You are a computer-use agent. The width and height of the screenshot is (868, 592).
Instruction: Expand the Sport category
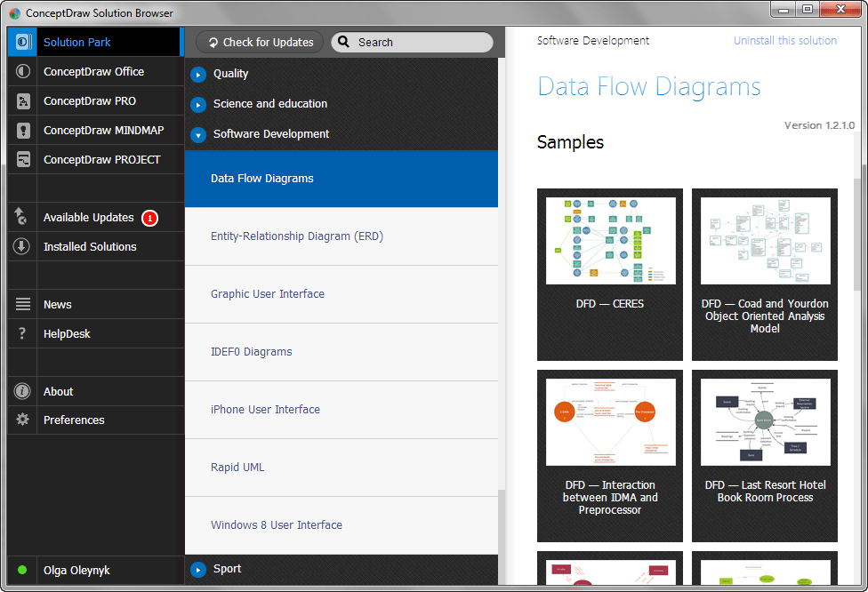(x=197, y=569)
